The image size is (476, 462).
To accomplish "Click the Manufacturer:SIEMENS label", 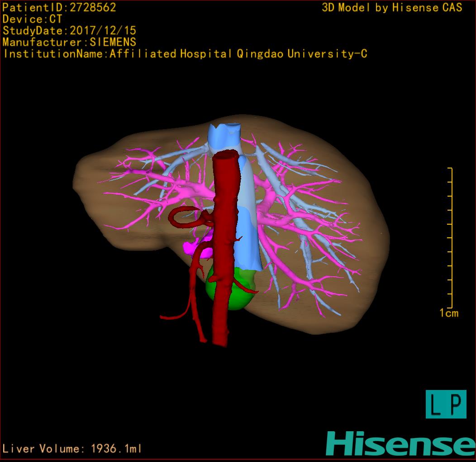I will [69, 42].
